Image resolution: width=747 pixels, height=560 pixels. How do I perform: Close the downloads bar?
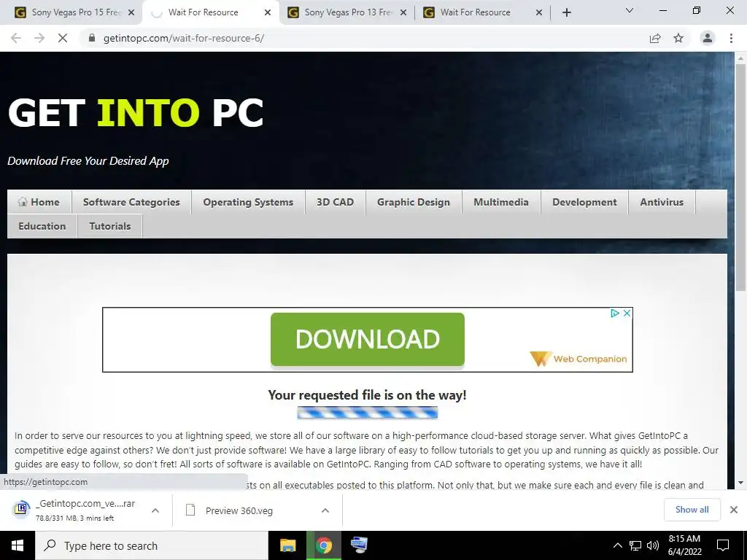pyautogui.click(x=734, y=510)
